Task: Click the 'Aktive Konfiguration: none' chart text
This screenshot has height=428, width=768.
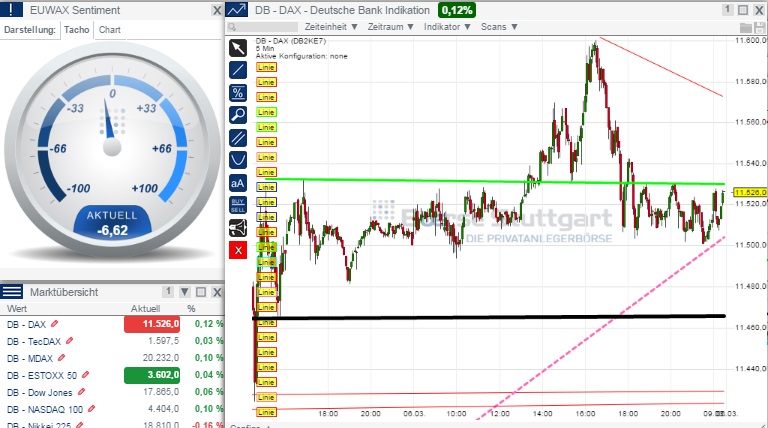Action: (x=301, y=56)
